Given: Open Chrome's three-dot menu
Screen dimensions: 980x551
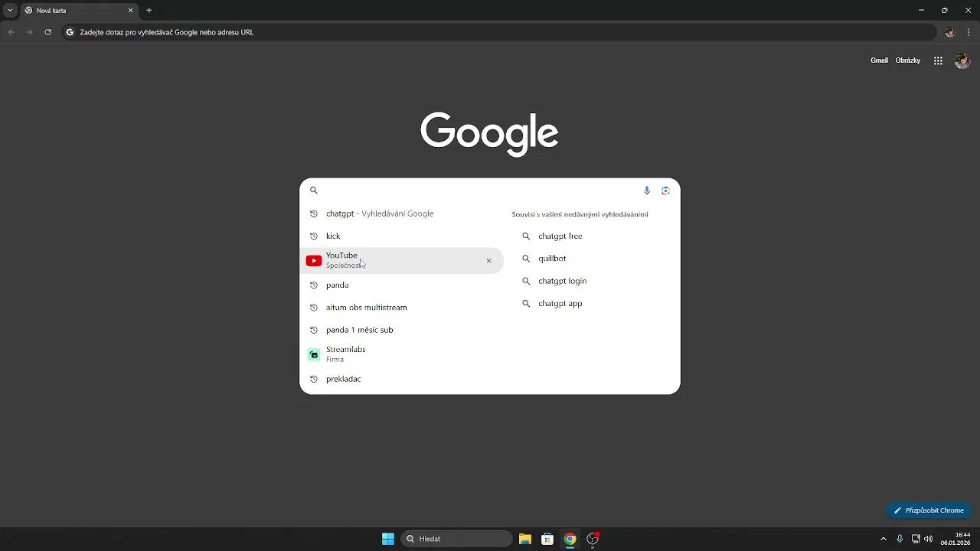Looking at the screenshot, I should click(969, 32).
